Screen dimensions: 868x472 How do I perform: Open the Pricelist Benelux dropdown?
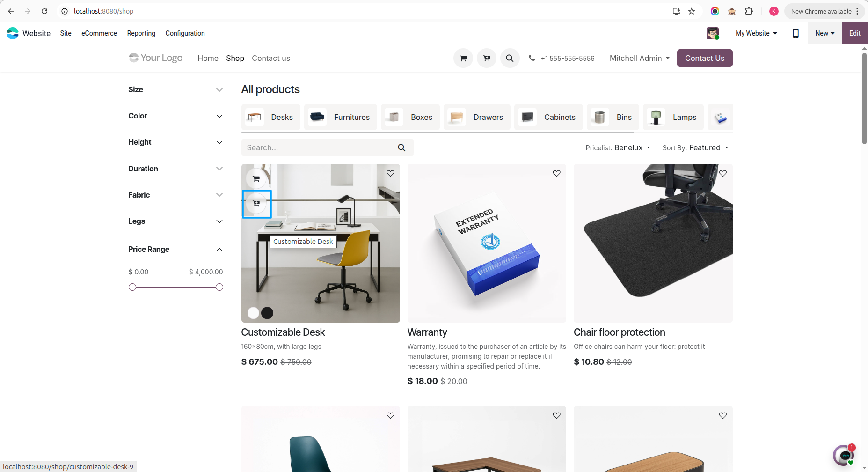618,148
